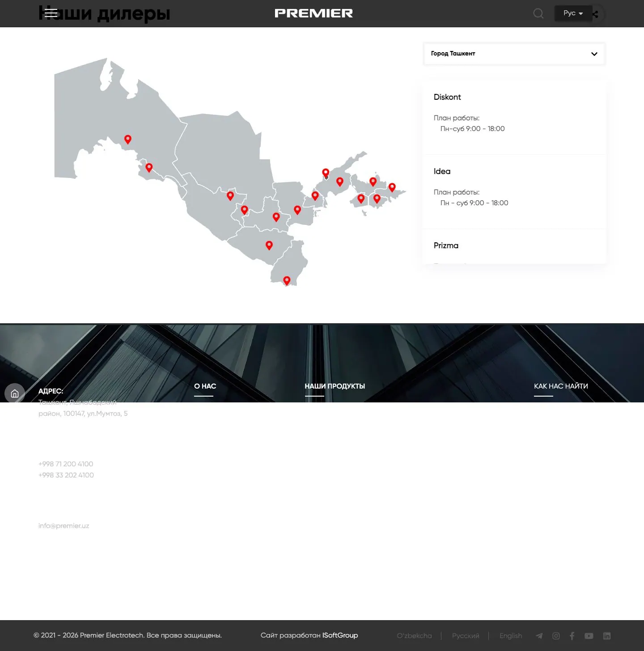Select the easternmost map pin
The height and width of the screenshot is (651, 644).
coord(392,187)
